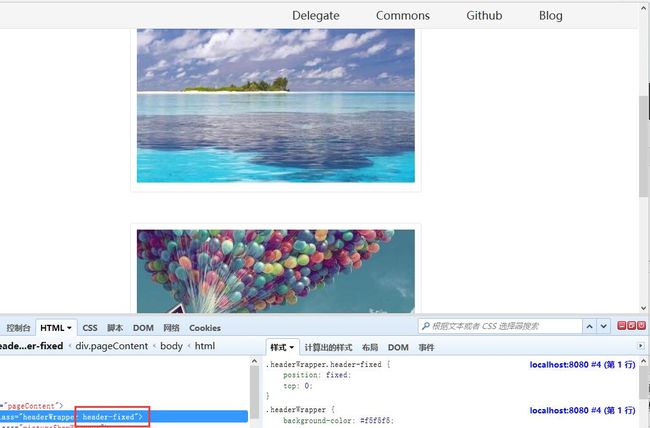Select the pageContent HTML node row
This screenshot has width=650, height=428.
click(x=32, y=406)
